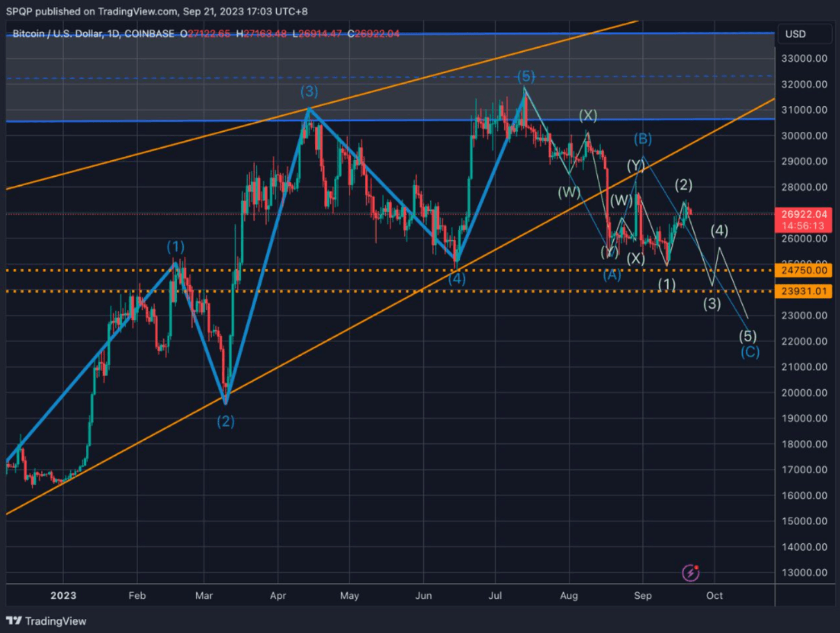Click the (C) label at the projection end

(x=750, y=352)
